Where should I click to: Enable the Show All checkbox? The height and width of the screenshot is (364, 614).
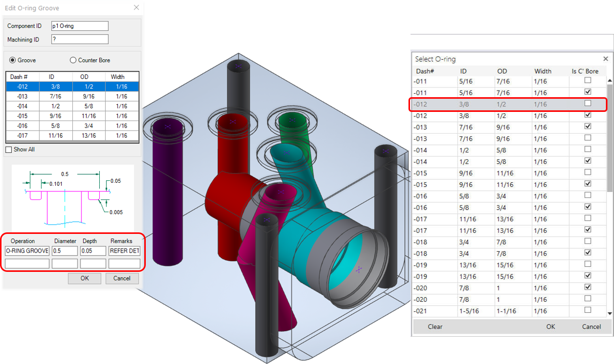(8, 149)
